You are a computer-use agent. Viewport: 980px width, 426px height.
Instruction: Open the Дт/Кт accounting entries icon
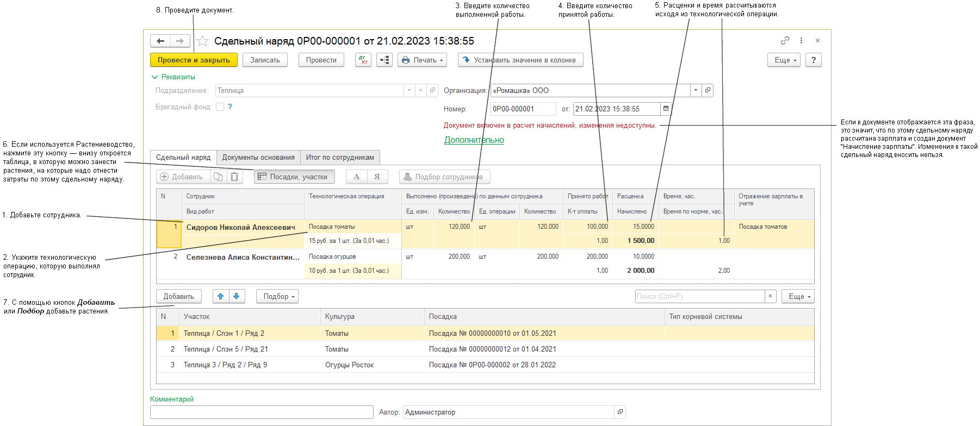point(363,60)
